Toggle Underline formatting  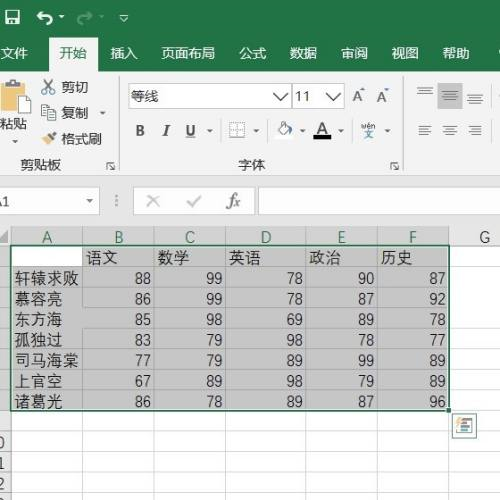coord(190,130)
